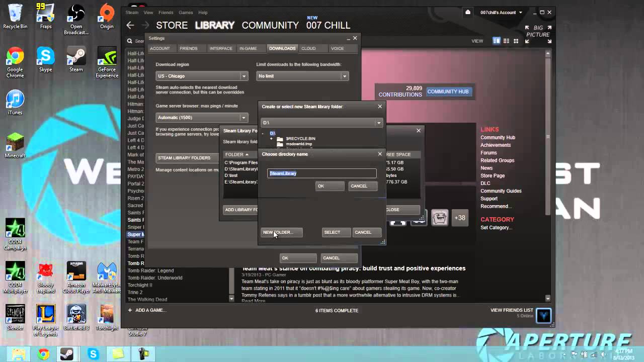644x362 pixels.
Task: Click the Achievements link
Action: click(496, 145)
